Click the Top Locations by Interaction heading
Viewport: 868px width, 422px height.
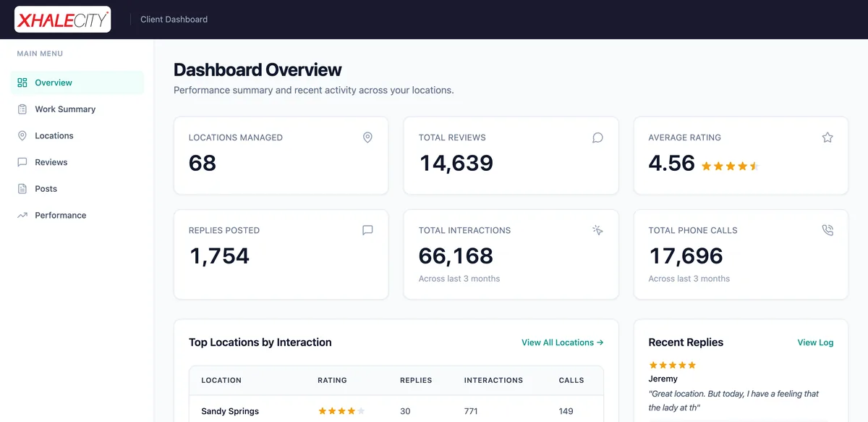pos(260,342)
